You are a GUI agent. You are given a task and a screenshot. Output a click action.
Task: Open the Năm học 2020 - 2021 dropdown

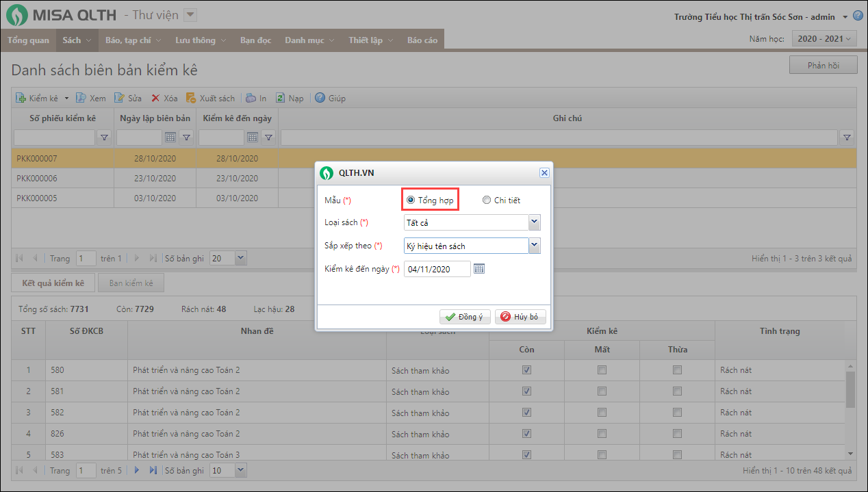(x=824, y=40)
